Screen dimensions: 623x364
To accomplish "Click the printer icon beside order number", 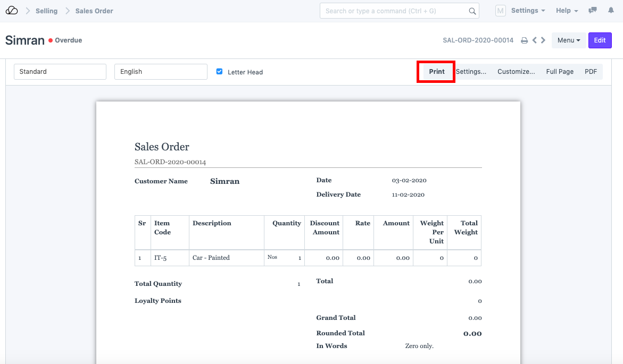I will pos(524,40).
